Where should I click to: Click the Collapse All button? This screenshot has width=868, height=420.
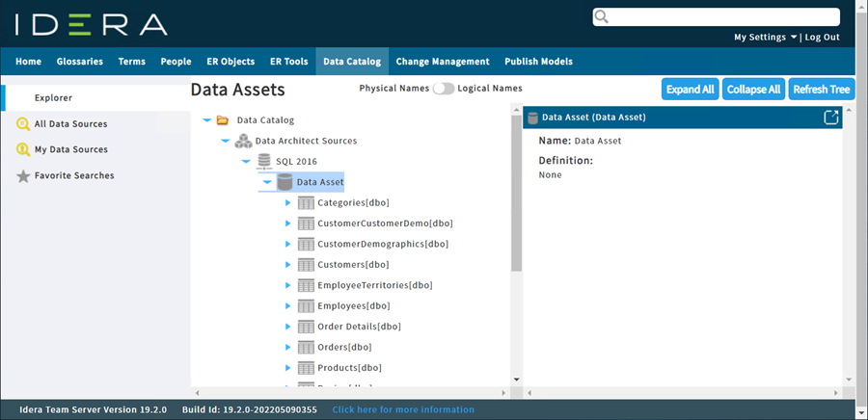[753, 89]
